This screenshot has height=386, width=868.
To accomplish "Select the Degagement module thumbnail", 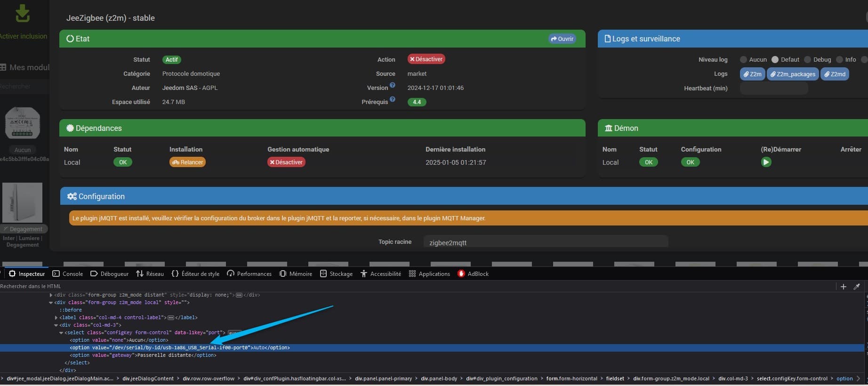I will pos(22,202).
